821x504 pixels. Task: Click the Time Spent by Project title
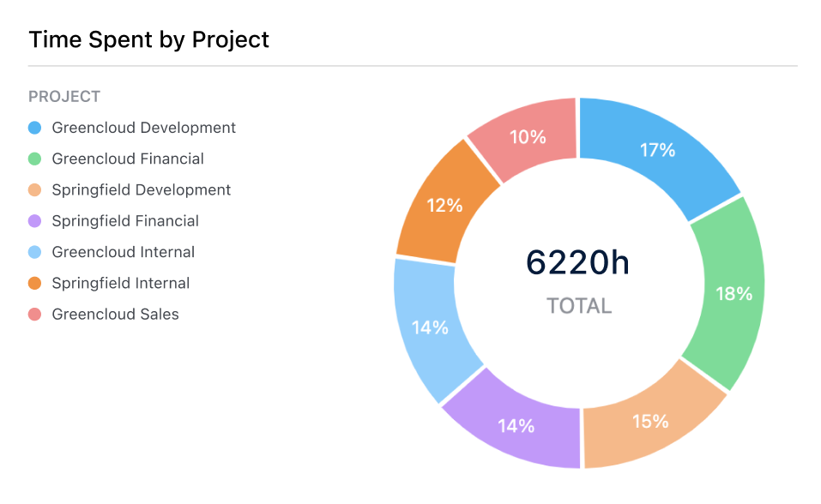(149, 39)
